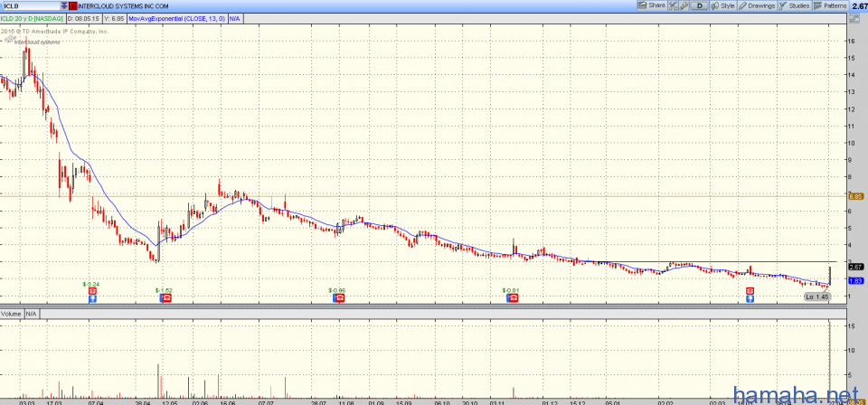Click the $-1.52 earnings estimate text
The height and width of the screenshot is (405, 868).
(x=165, y=290)
